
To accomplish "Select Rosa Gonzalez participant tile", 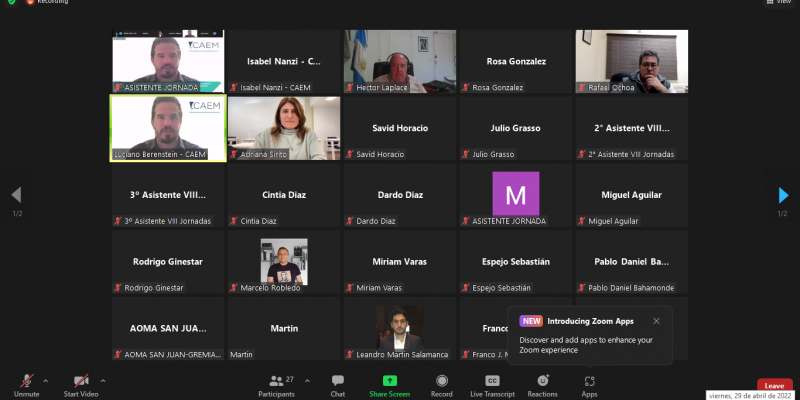I will 516,61.
